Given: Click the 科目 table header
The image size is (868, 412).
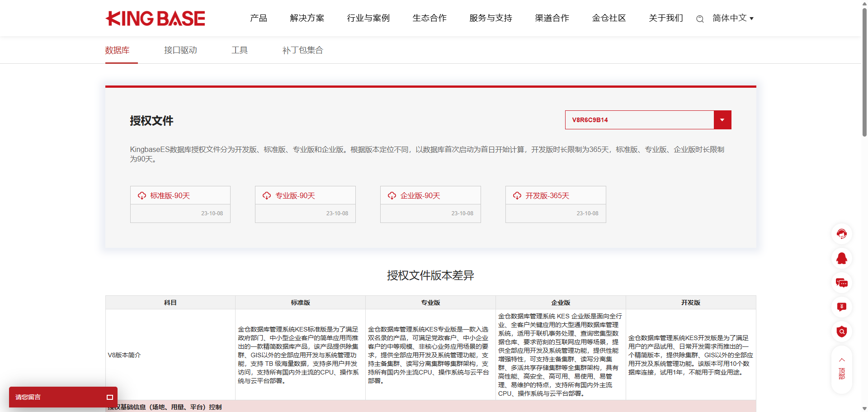Looking at the screenshot, I should [170, 303].
